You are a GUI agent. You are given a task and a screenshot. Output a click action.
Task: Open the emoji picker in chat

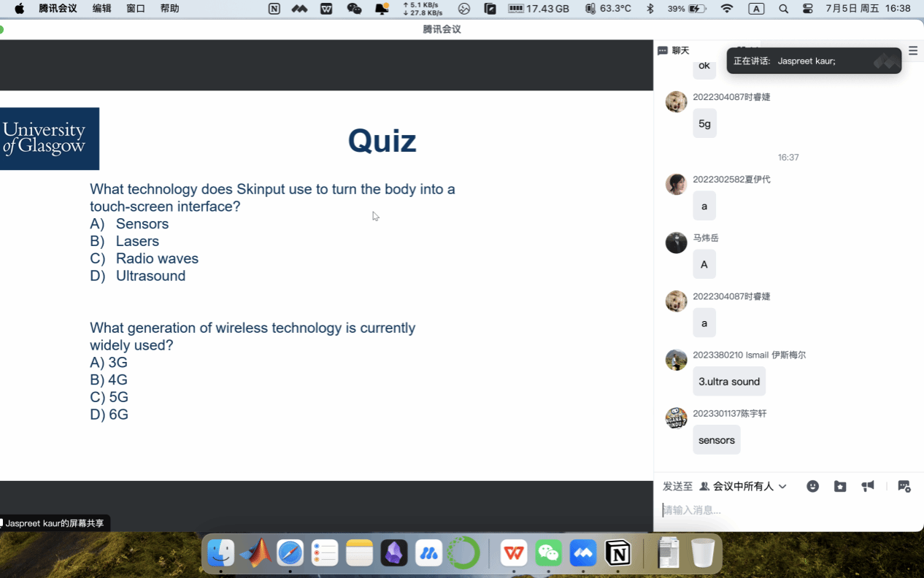tap(812, 486)
